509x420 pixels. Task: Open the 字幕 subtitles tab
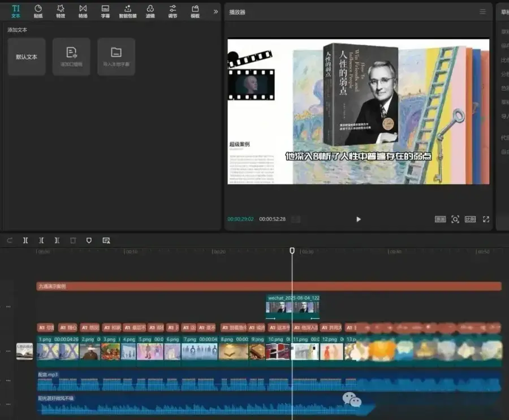(x=105, y=11)
